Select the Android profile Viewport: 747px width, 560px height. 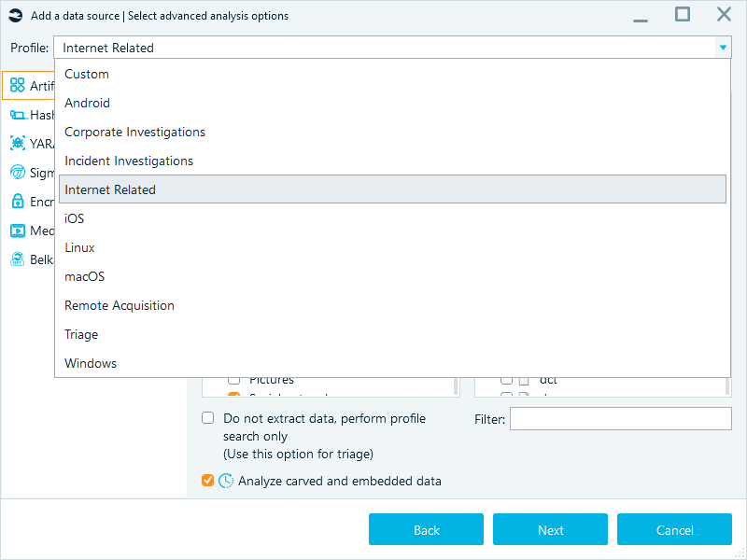coord(87,103)
